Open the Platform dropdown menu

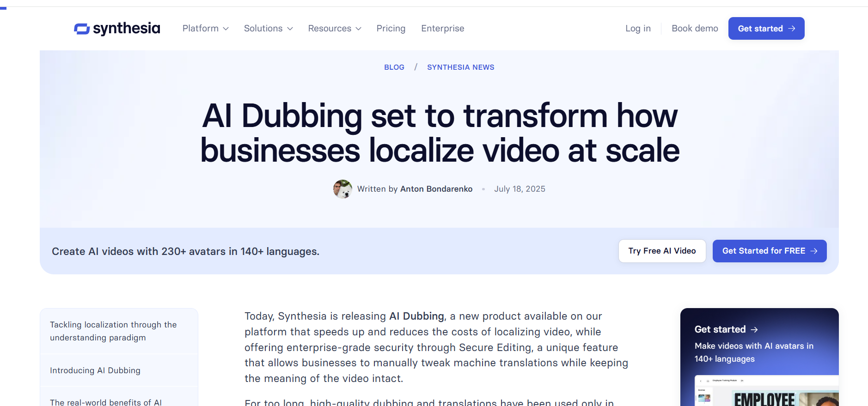point(205,29)
